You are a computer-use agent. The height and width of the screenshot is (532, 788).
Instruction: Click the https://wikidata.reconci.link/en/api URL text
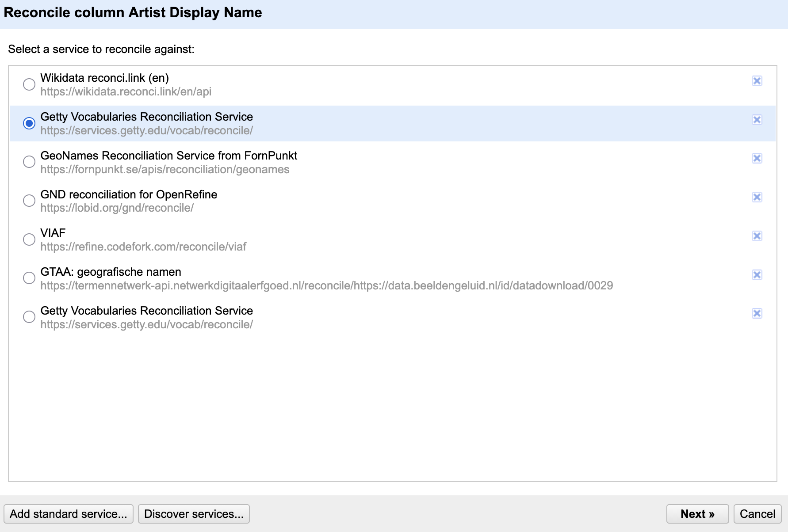[x=126, y=91]
